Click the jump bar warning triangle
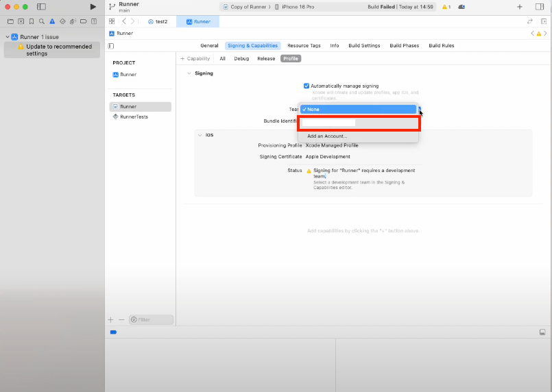552x392 pixels. [538, 34]
